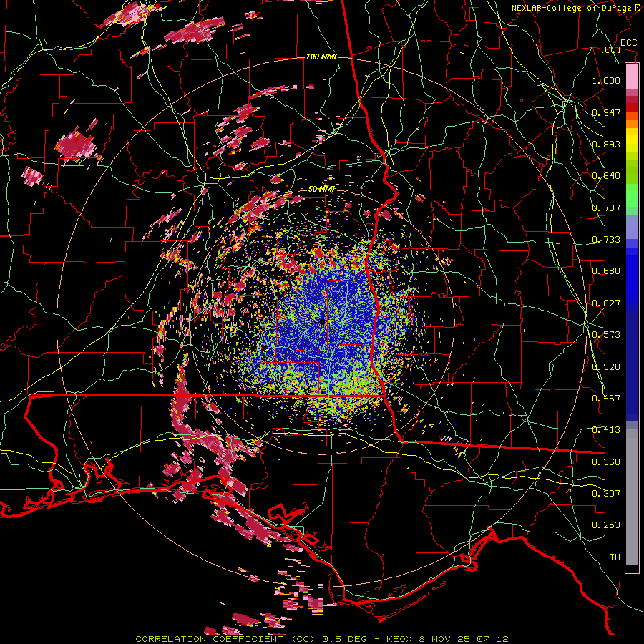Click the 0.733 color scale value
644x644 pixels.
pos(606,240)
